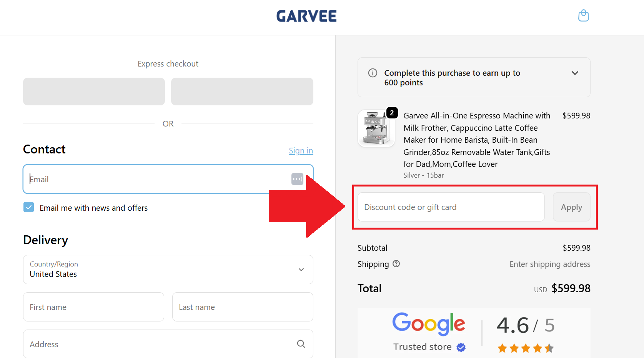Click the password manager icon in Email field
The image size is (644, 358).
coord(297,179)
